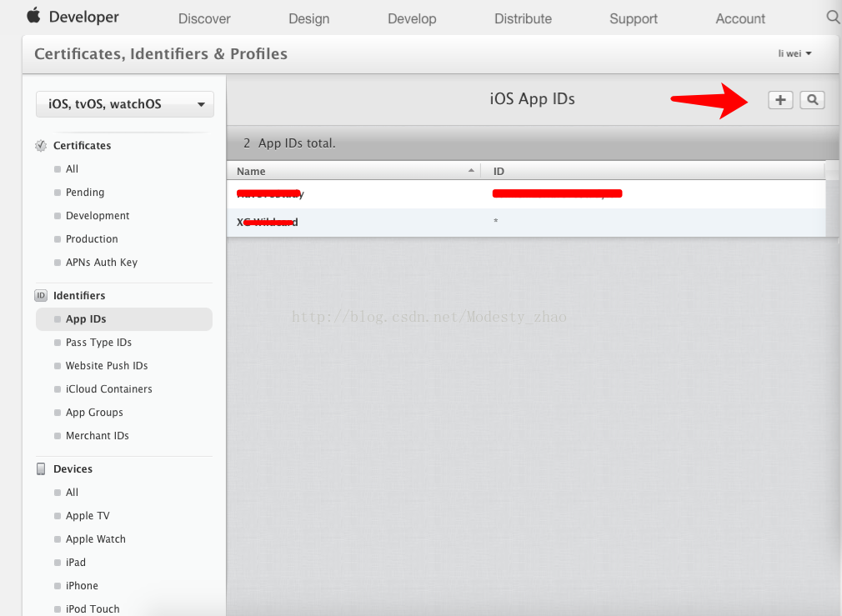842x616 pixels.
Task: Open Discover in top navigation
Action: (x=204, y=19)
